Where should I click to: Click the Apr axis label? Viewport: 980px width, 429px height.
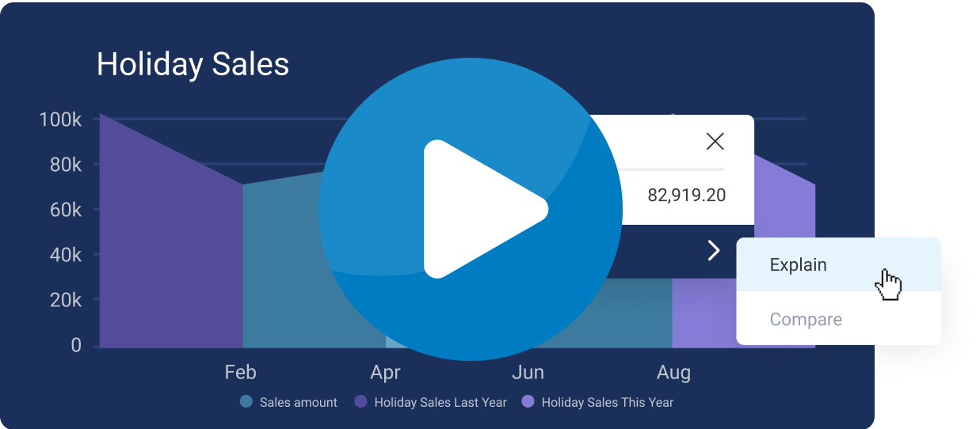385,372
